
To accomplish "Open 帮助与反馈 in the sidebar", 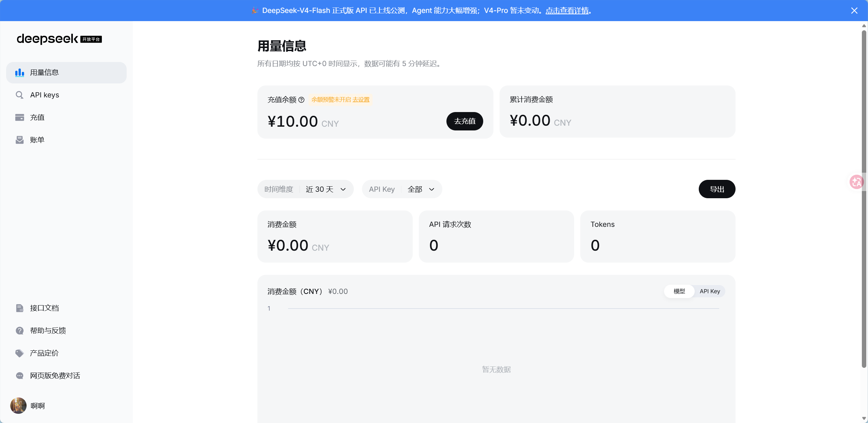I will pos(66,331).
